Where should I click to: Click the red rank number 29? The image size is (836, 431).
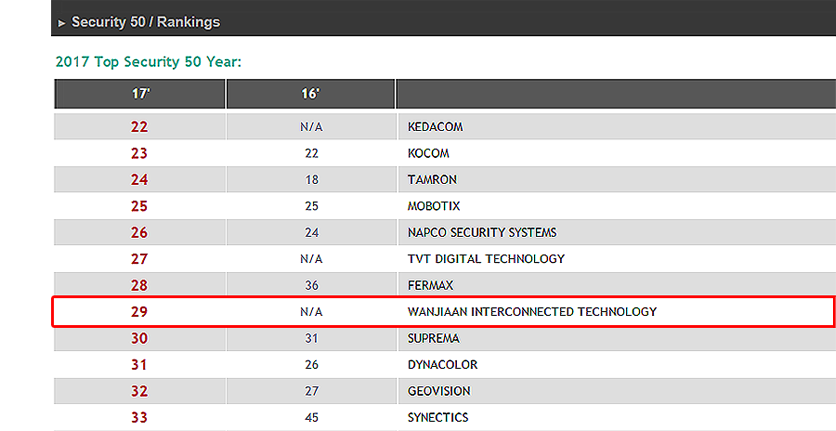tap(139, 312)
